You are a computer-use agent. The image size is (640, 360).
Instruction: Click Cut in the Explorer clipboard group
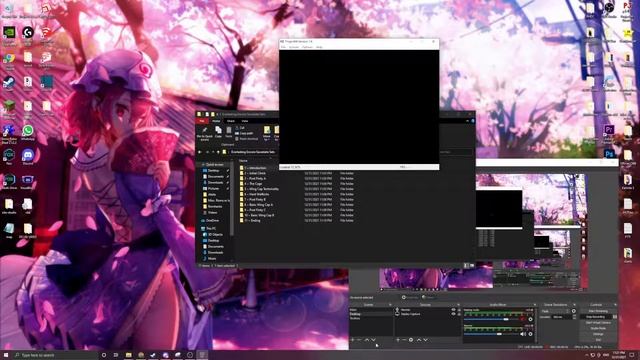pyautogui.click(x=240, y=128)
